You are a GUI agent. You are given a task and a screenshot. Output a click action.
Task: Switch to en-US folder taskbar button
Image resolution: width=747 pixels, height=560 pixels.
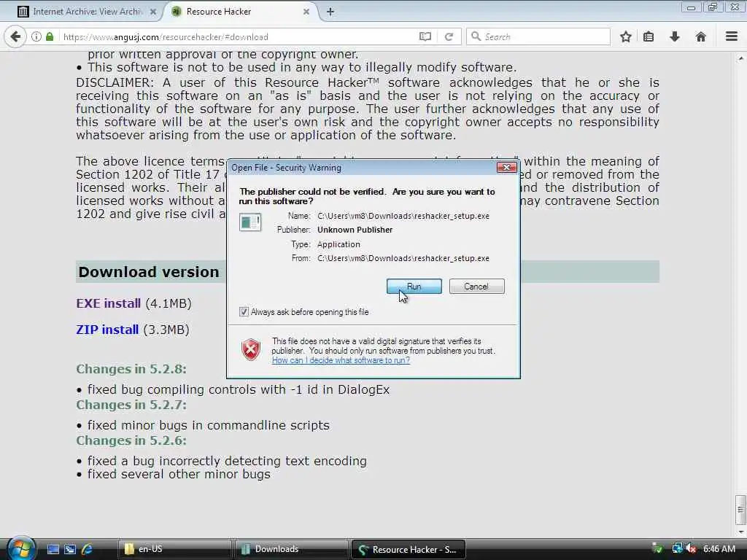[174, 549]
